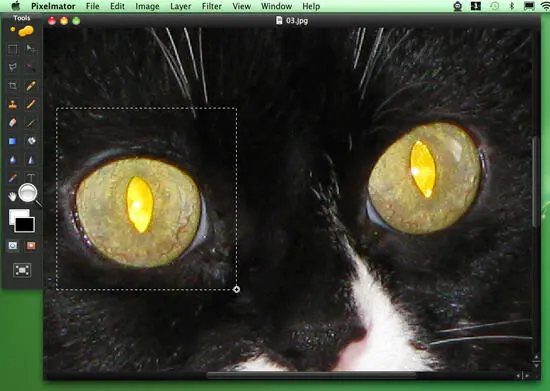Select the Move tool
The width and height of the screenshot is (550, 391).
click(31, 49)
